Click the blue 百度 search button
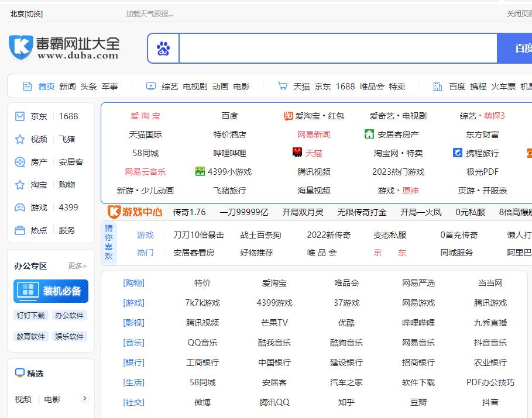Image resolution: width=532 pixels, height=418 pixels. click(514, 48)
